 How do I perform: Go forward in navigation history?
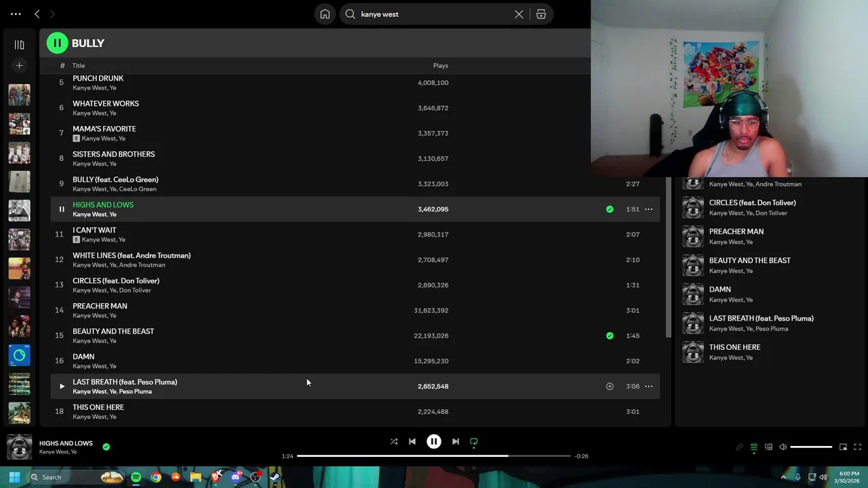pos(52,14)
